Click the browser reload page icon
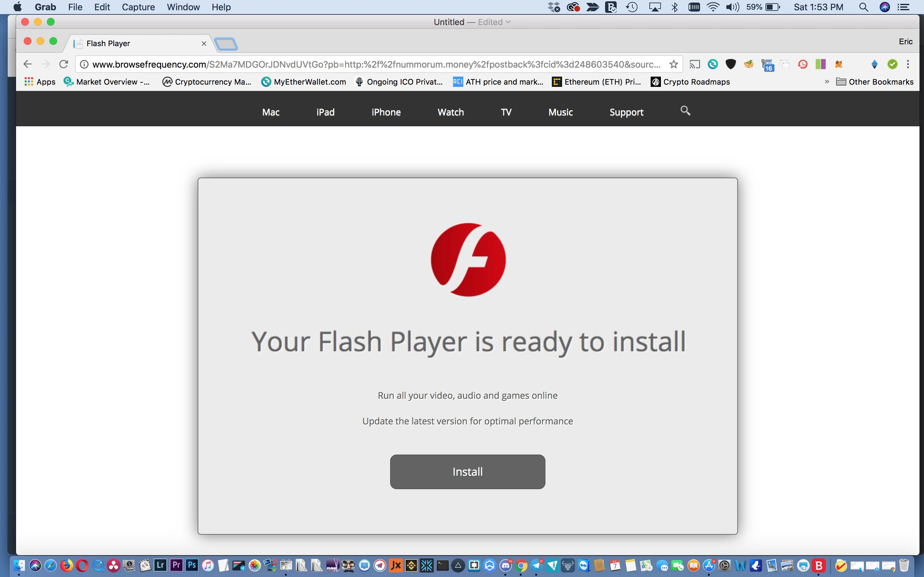924x577 pixels. (x=64, y=64)
